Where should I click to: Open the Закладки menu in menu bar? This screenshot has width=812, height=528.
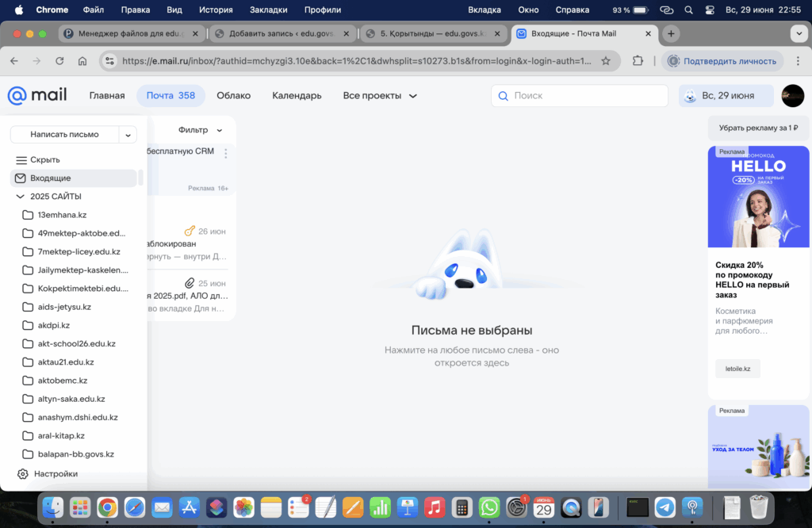pos(268,10)
